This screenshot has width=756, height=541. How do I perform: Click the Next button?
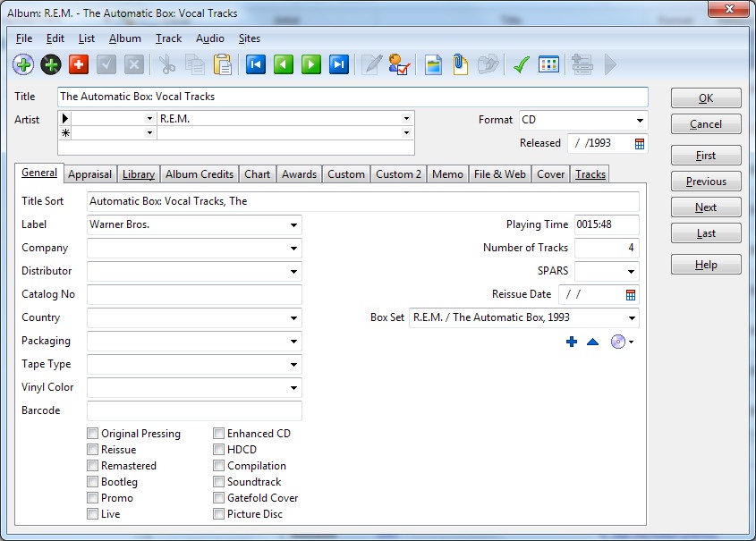(706, 207)
